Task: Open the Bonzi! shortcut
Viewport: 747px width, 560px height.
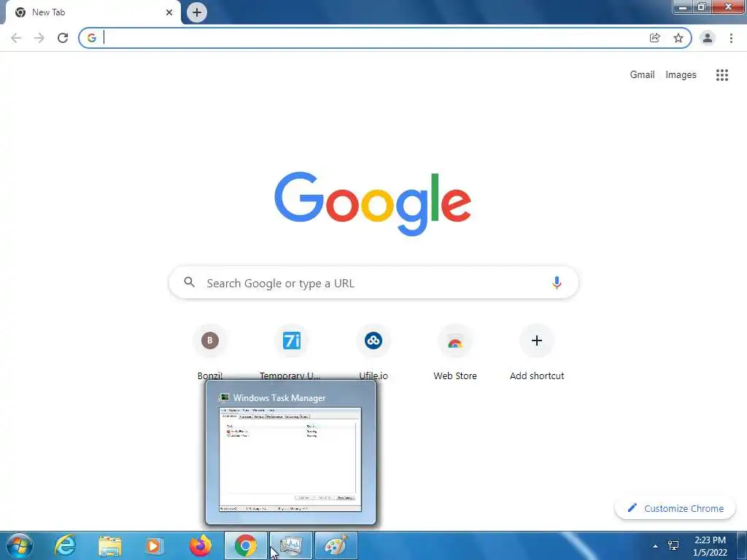Action: [209, 352]
